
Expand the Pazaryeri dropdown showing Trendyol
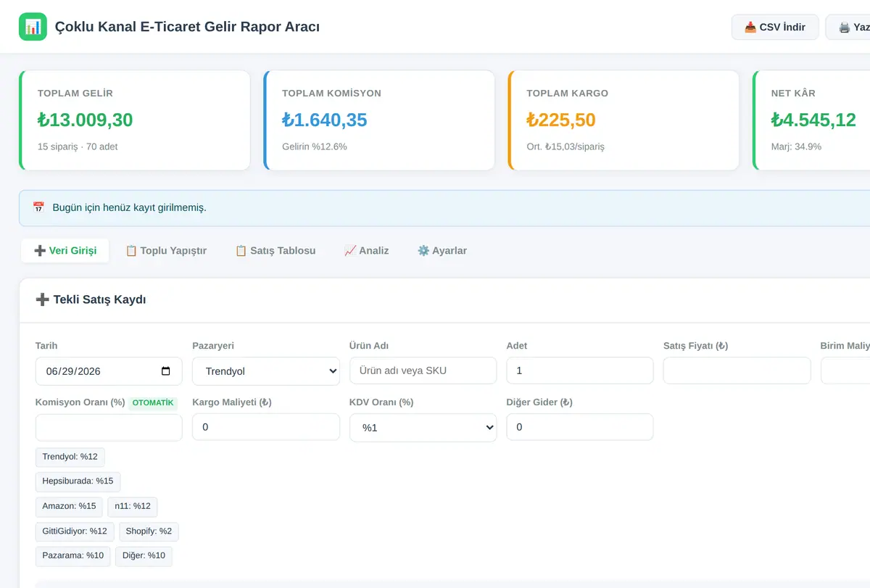(x=266, y=371)
